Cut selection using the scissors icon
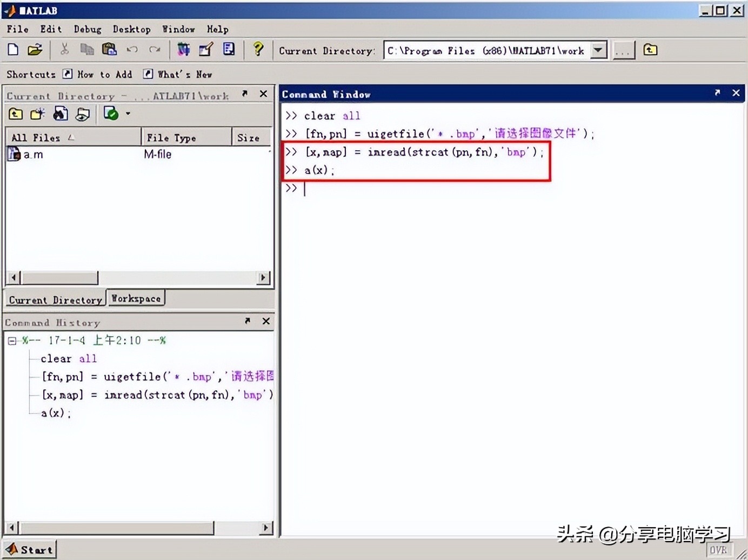748x560 pixels. click(64, 50)
